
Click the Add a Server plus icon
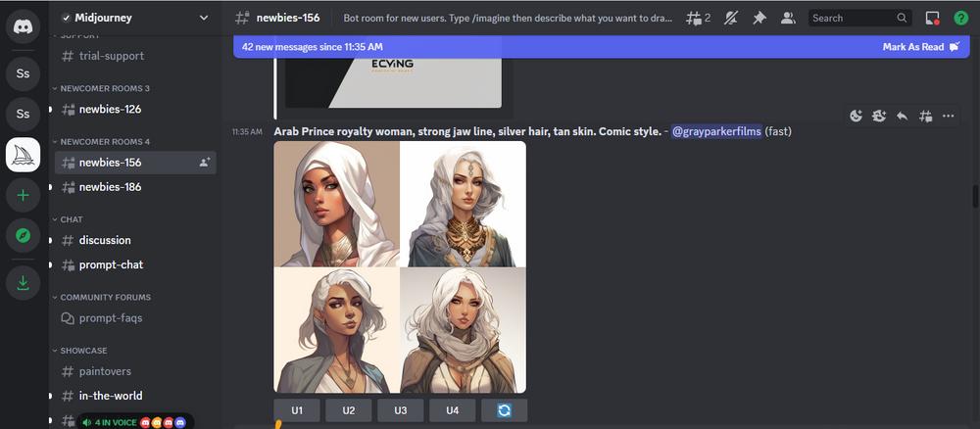(24, 195)
